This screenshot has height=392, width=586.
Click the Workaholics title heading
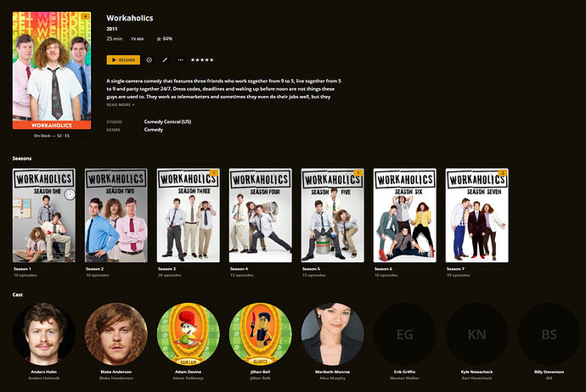click(130, 18)
